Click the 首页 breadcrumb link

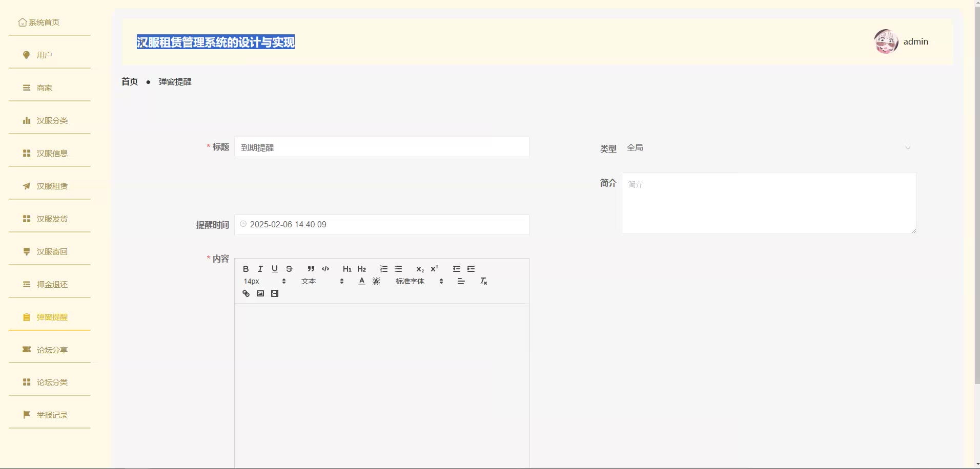pyautogui.click(x=130, y=81)
